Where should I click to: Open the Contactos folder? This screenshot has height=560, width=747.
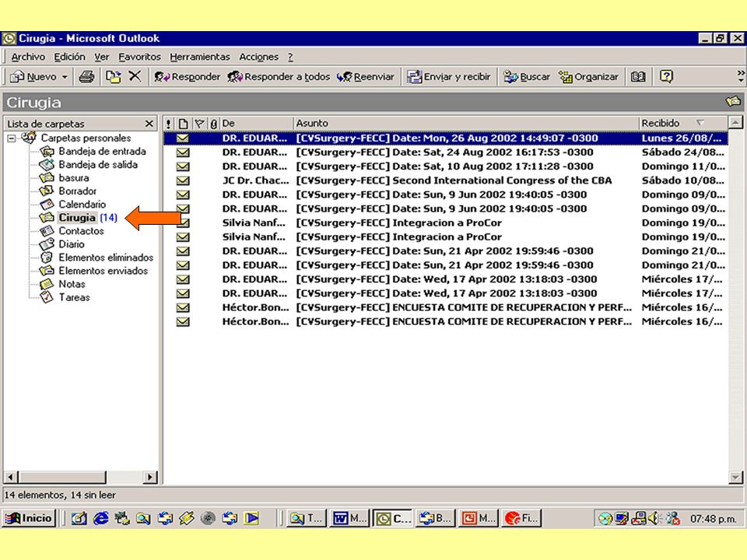[81, 231]
